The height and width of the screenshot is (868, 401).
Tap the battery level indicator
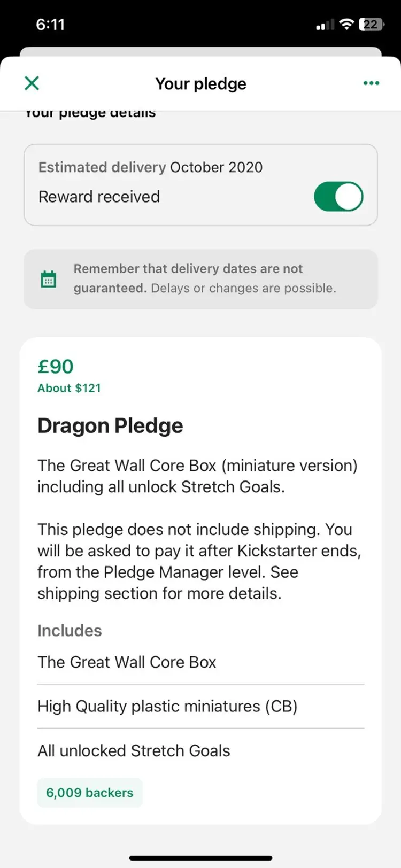click(x=372, y=24)
